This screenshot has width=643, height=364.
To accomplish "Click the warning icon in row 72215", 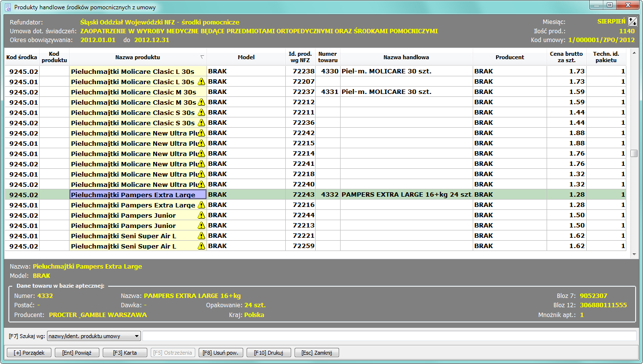I will 202,143.
